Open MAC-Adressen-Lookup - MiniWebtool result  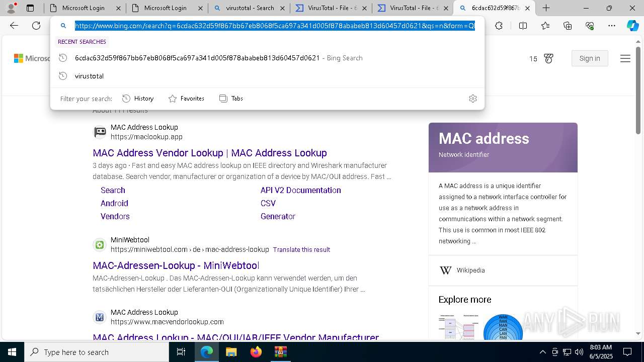coord(176,265)
